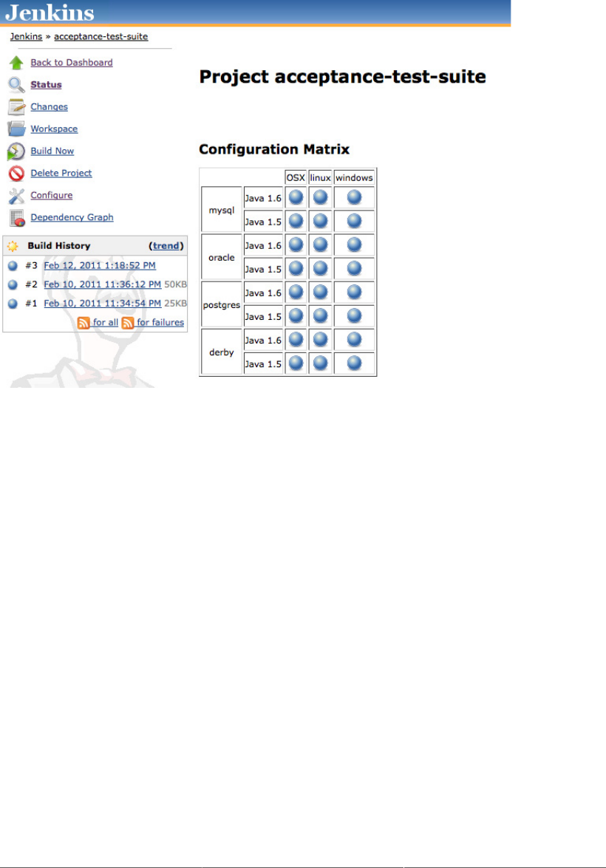This screenshot has height=868, width=606.
Task: Click the Workspace folder icon
Action: (16, 129)
